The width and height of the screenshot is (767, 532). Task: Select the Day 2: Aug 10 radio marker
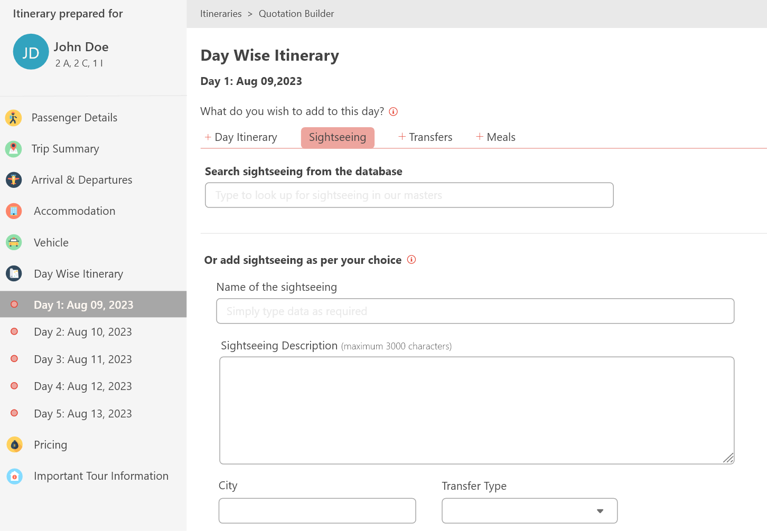[x=14, y=331]
